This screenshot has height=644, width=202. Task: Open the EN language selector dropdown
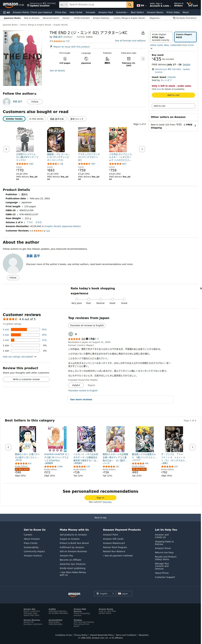point(142,5)
